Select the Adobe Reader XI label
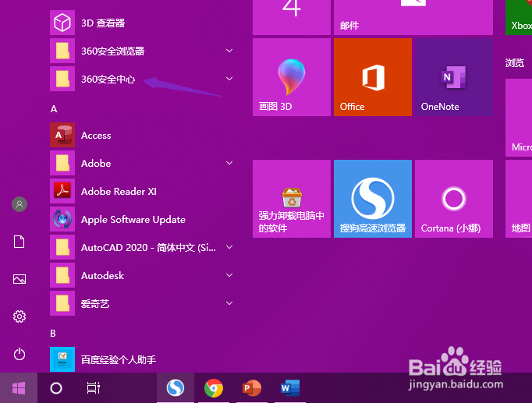 coord(119,192)
